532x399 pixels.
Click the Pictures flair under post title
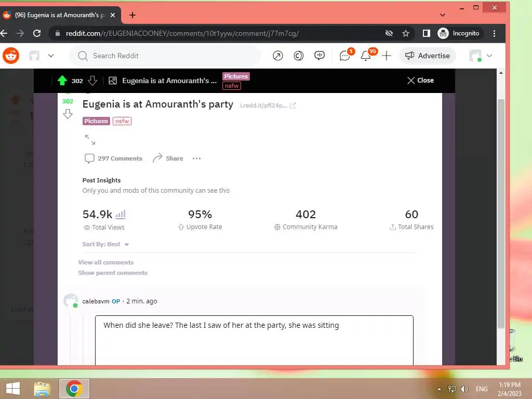coord(96,121)
